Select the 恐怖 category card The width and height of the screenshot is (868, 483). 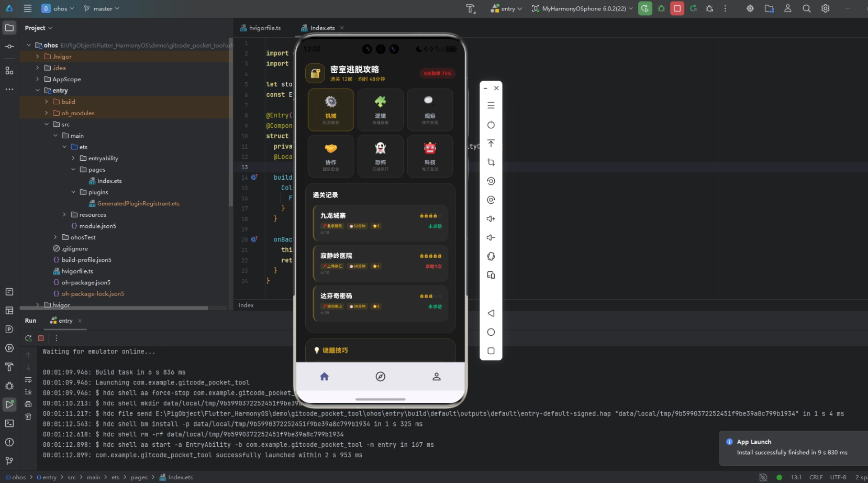pos(381,156)
